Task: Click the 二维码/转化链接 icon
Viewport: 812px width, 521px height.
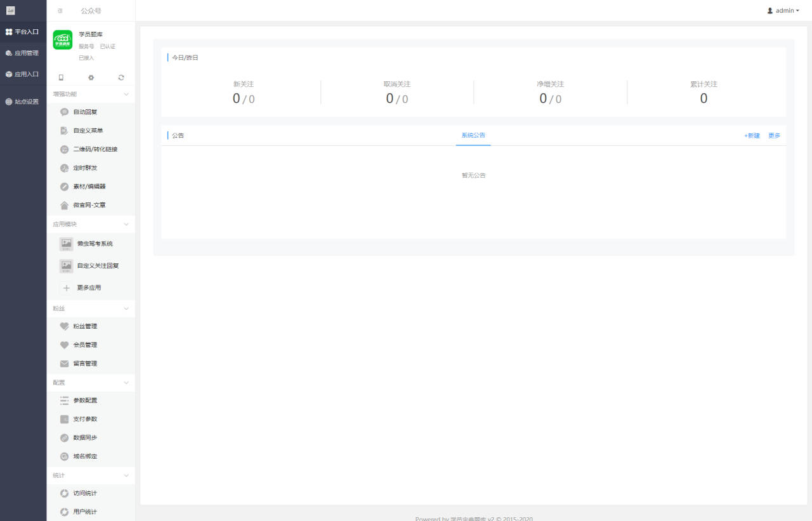Action: tap(64, 149)
